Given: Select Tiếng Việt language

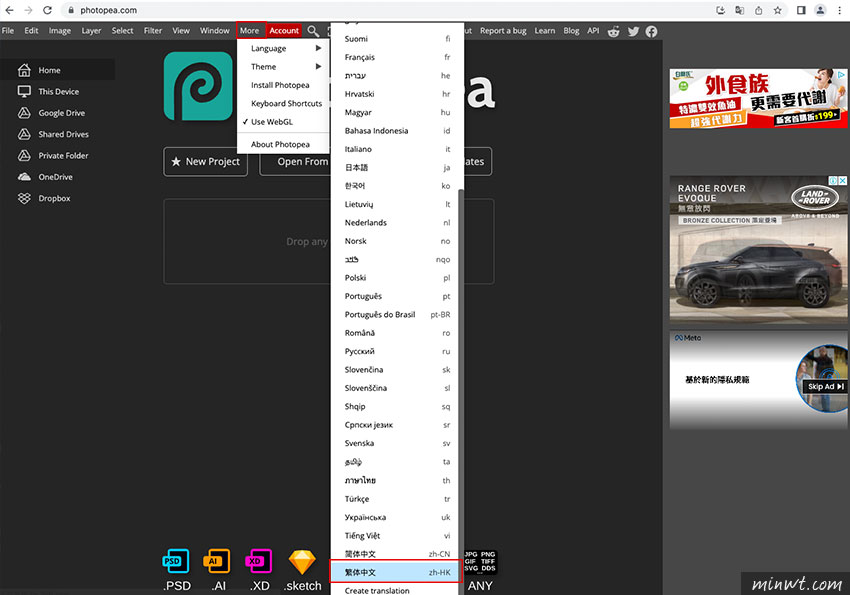Looking at the screenshot, I should (x=394, y=535).
